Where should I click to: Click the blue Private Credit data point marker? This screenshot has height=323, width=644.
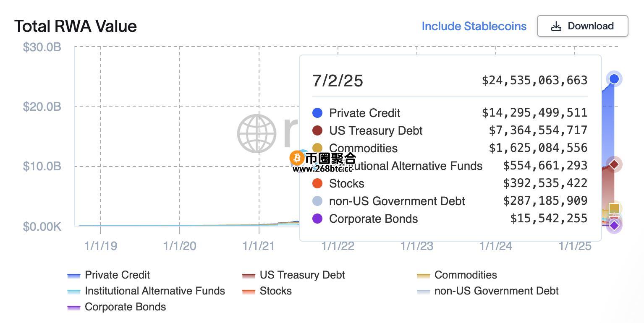[614, 79]
